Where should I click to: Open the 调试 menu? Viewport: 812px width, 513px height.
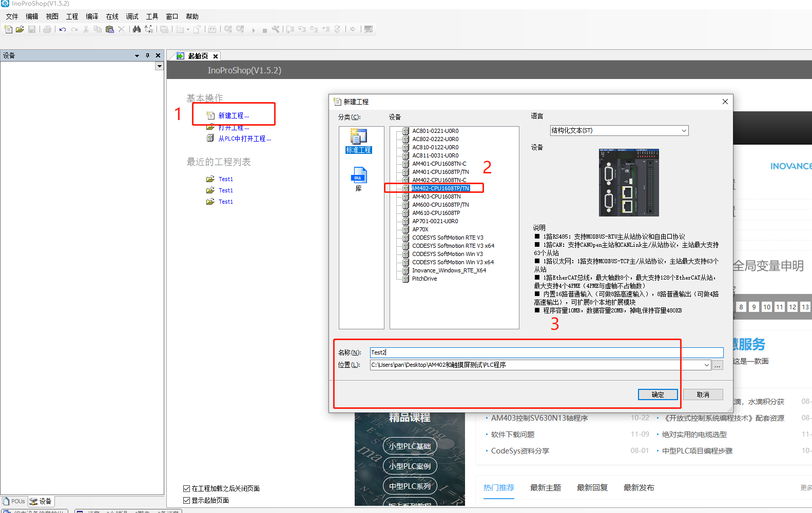click(132, 16)
